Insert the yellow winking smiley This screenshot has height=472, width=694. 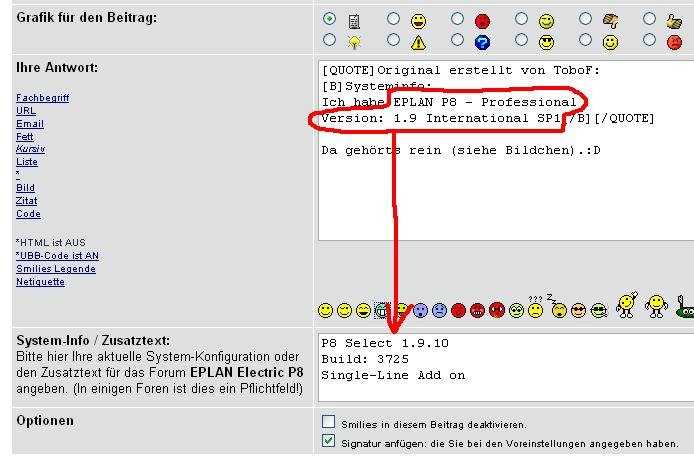click(344, 310)
